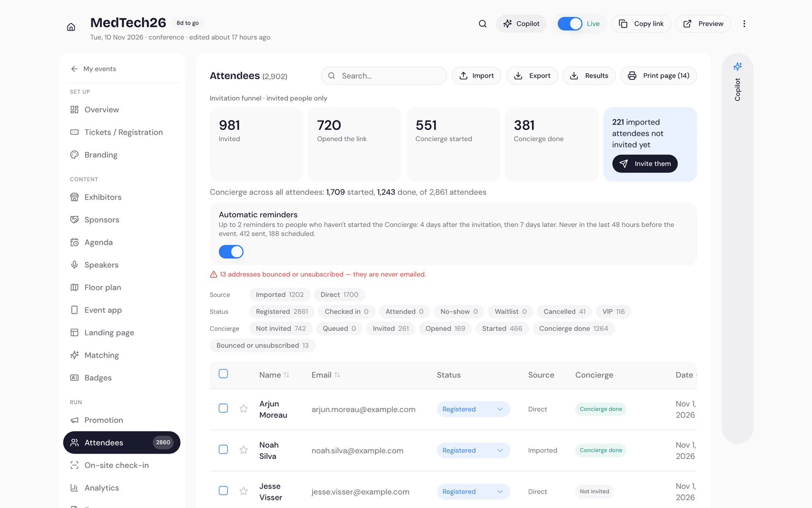This screenshot has height=508, width=812.
Task: Go to the home icon
Action: [x=71, y=27]
